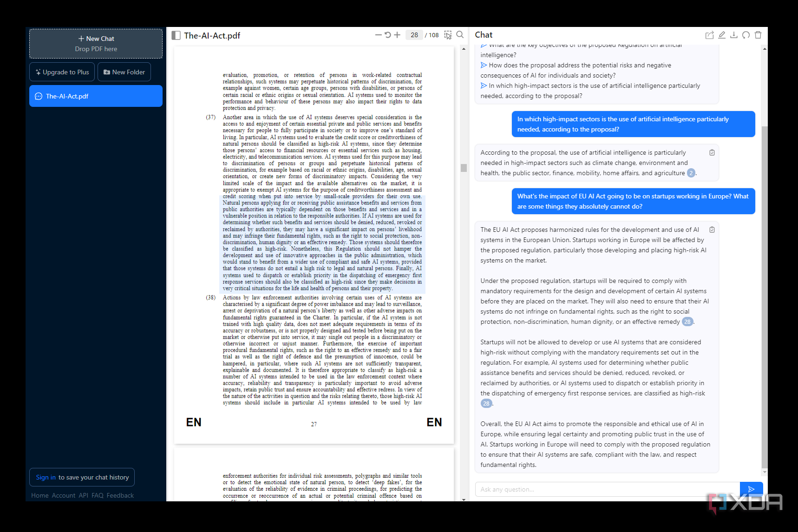The width and height of the screenshot is (798, 532).
Task: Click the highlighted paragraph in recital 37
Action: [322, 245]
